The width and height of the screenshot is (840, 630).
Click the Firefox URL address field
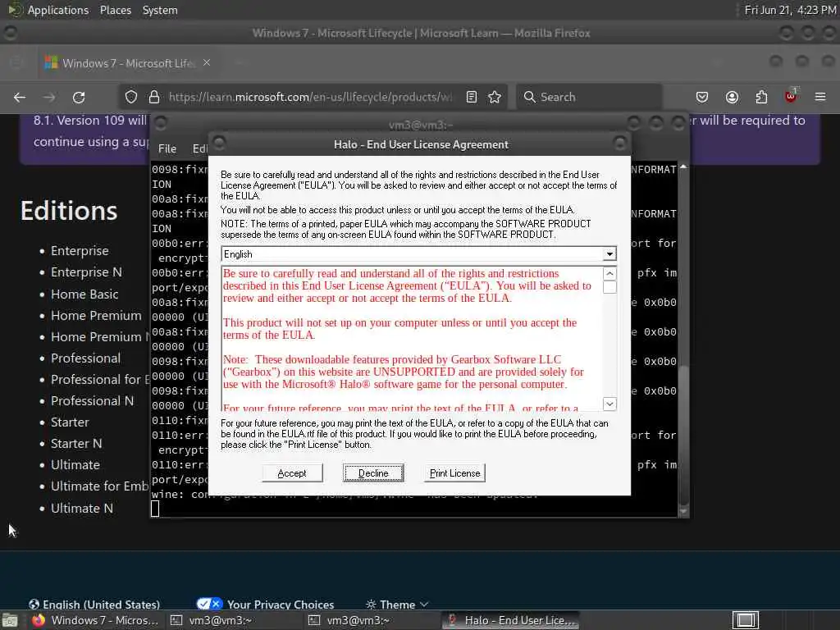pos(311,97)
